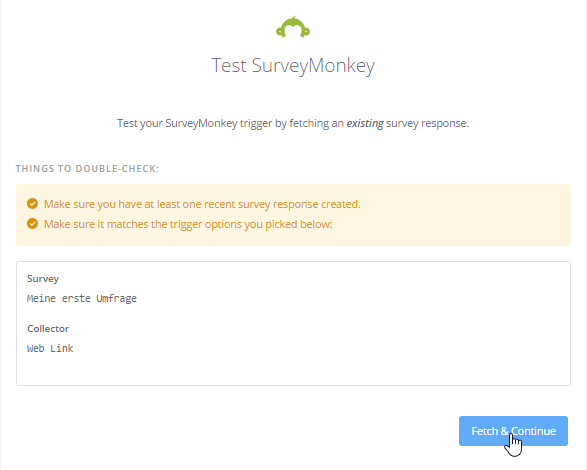Click the "Test your SurveyMonkey trigger" description sentence
The height and width of the screenshot is (470, 587).
pyautogui.click(x=293, y=123)
